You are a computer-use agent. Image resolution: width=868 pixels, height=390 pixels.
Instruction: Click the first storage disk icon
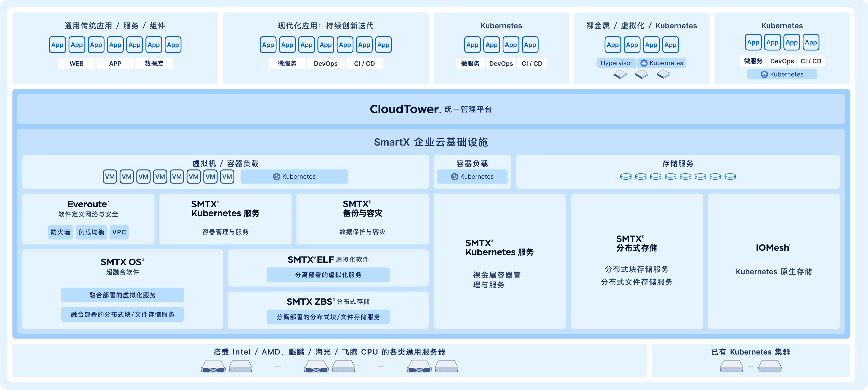pos(626,176)
